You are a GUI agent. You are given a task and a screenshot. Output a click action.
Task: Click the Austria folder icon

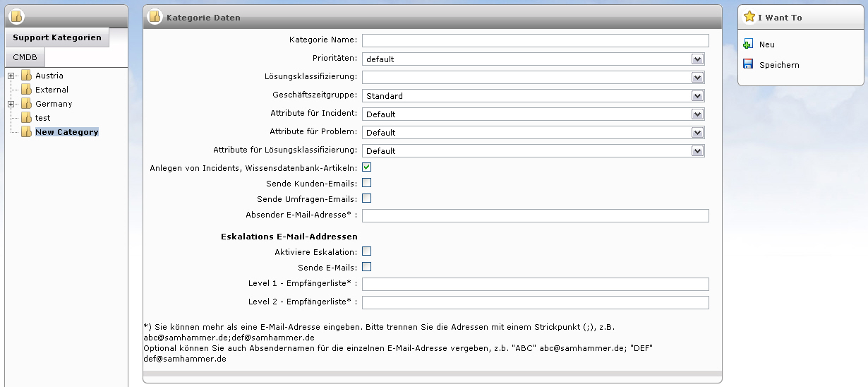(26, 76)
